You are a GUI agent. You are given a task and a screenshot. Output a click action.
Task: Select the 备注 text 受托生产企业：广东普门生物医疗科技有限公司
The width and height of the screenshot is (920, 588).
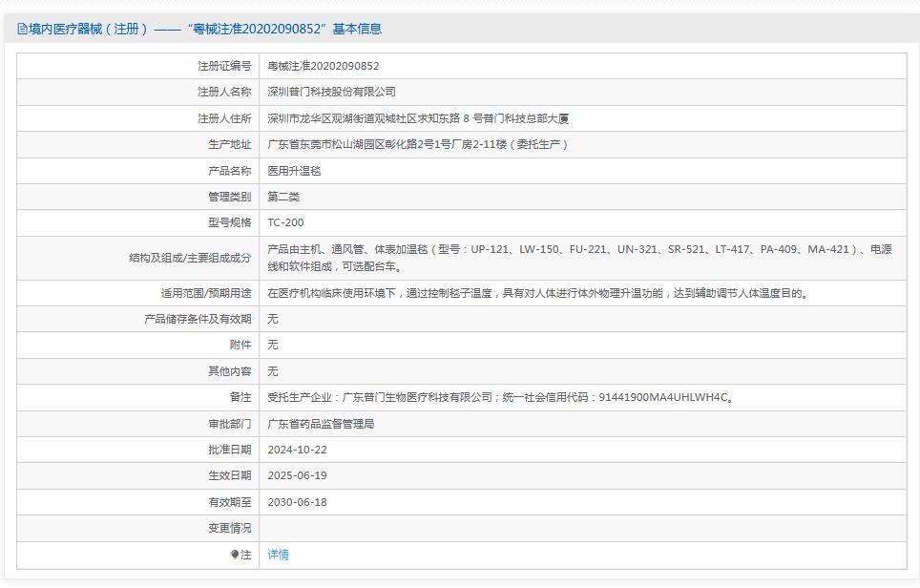500,397
